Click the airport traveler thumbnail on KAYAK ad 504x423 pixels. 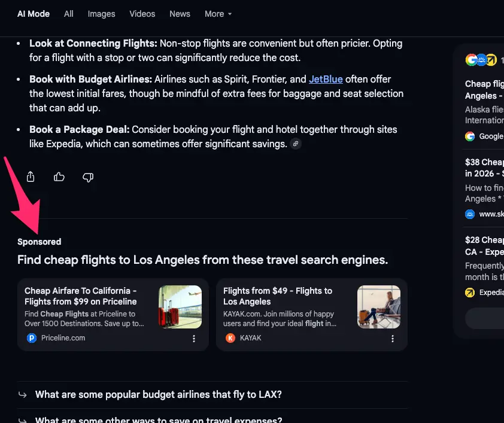[x=379, y=307]
